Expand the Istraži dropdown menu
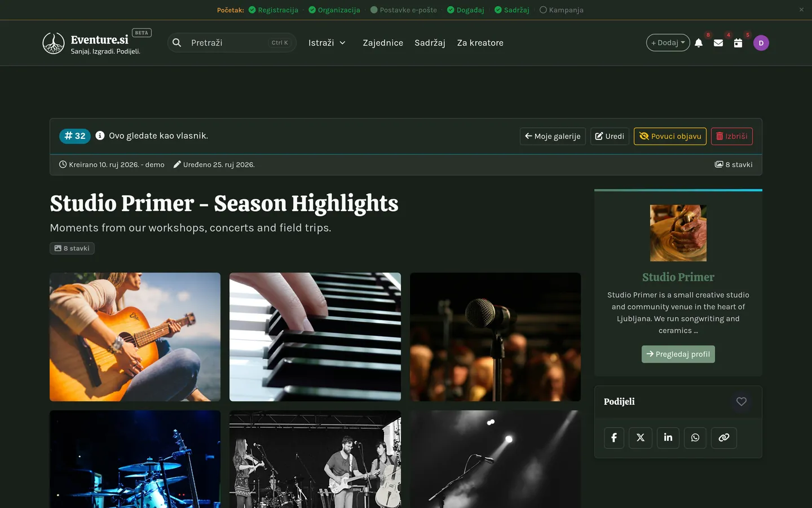Image resolution: width=812 pixels, height=508 pixels. pyautogui.click(x=327, y=43)
